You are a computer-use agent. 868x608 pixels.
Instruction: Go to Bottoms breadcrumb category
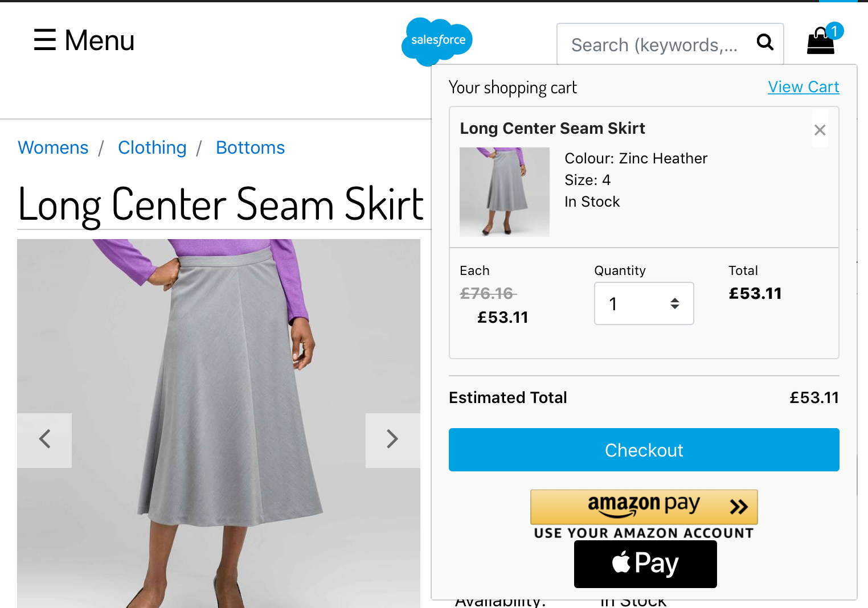click(x=251, y=148)
